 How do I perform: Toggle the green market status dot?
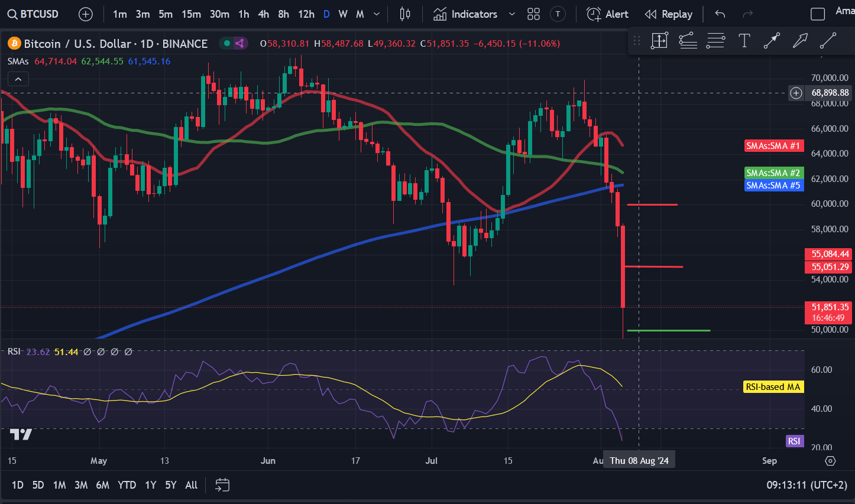(x=227, y=43)
